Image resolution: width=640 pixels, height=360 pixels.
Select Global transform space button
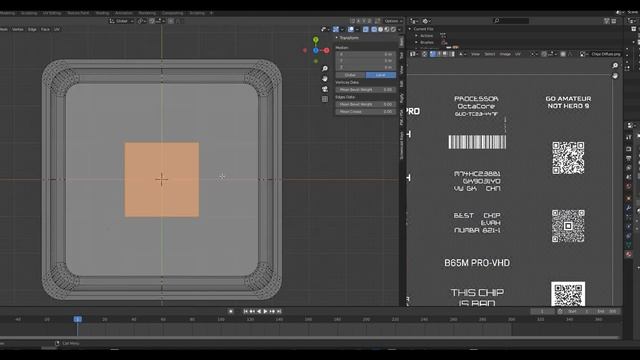351,75
